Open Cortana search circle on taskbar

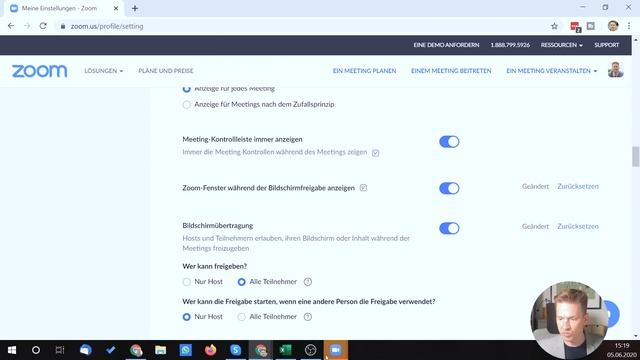[36, 350]
